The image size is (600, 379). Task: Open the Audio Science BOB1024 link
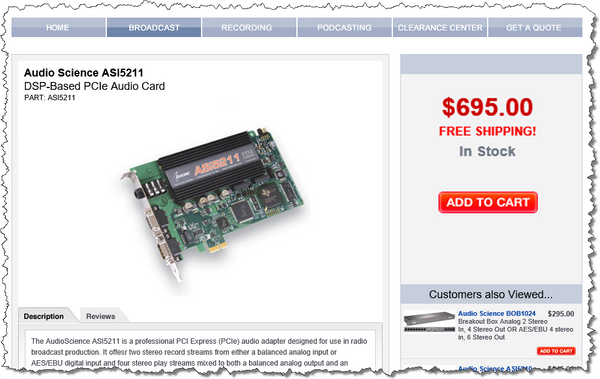pos(497,314)
